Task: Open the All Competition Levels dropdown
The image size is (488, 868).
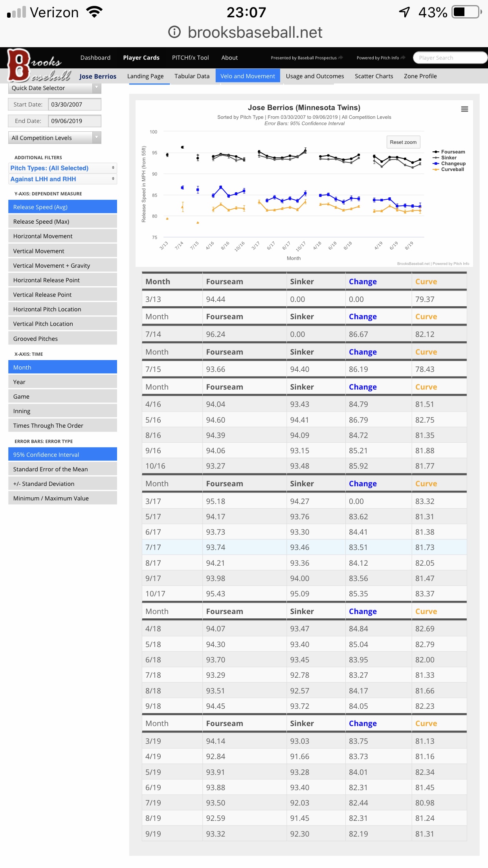Action: point(55,138)
